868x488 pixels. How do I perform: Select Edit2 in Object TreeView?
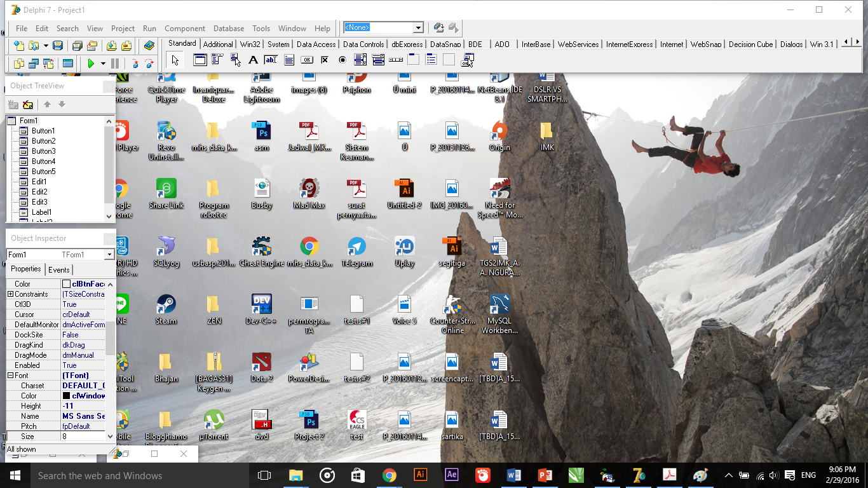[39, 192]
